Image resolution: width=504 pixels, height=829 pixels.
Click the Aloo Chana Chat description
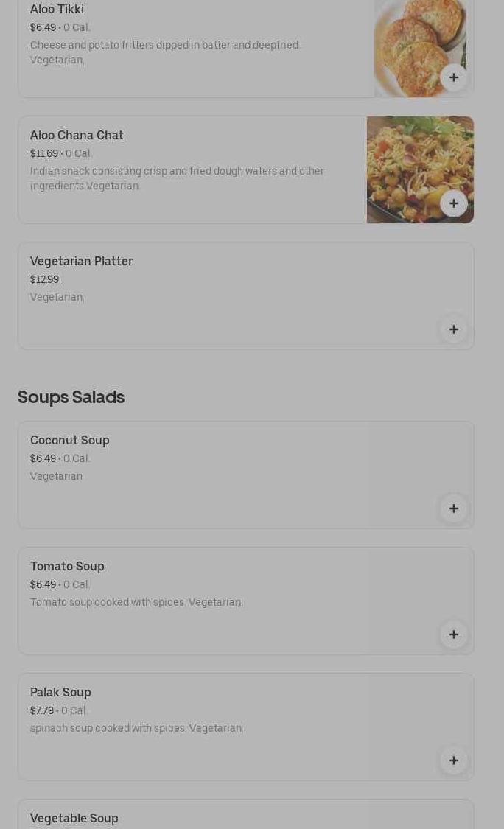click(x=177, y=179)
